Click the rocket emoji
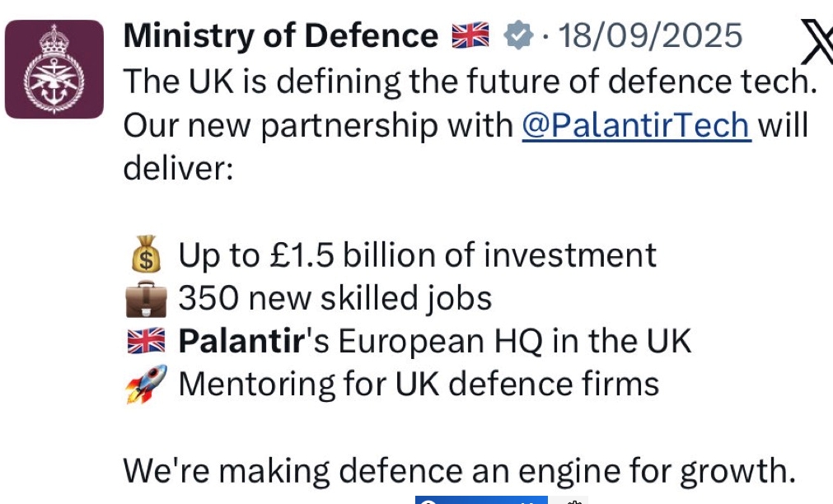833x504 pixels. click(146, 385)
